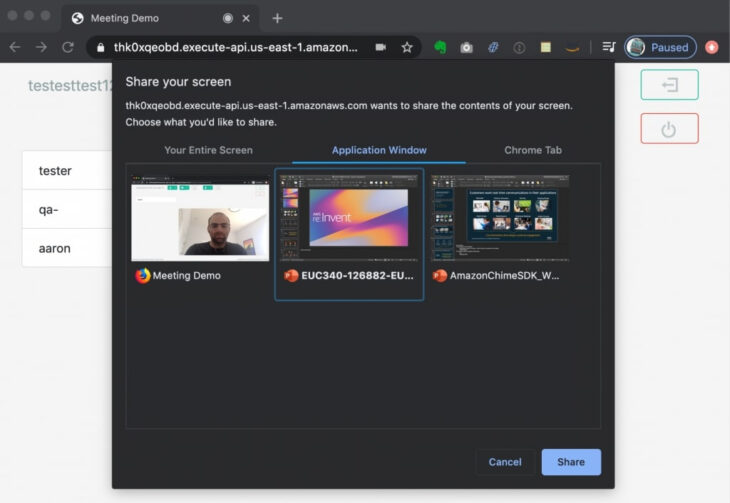Select the Meeting Demo Firefox window thumbnail

click(200, 218)
